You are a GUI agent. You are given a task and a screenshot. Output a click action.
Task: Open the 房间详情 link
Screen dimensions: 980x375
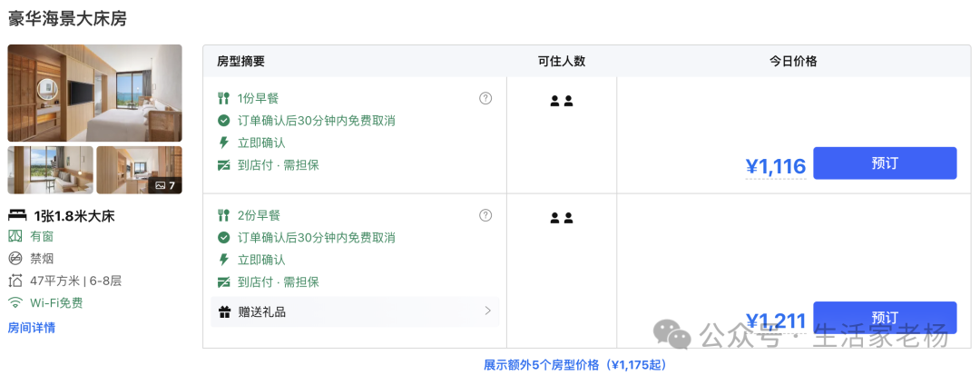(32, 328)
